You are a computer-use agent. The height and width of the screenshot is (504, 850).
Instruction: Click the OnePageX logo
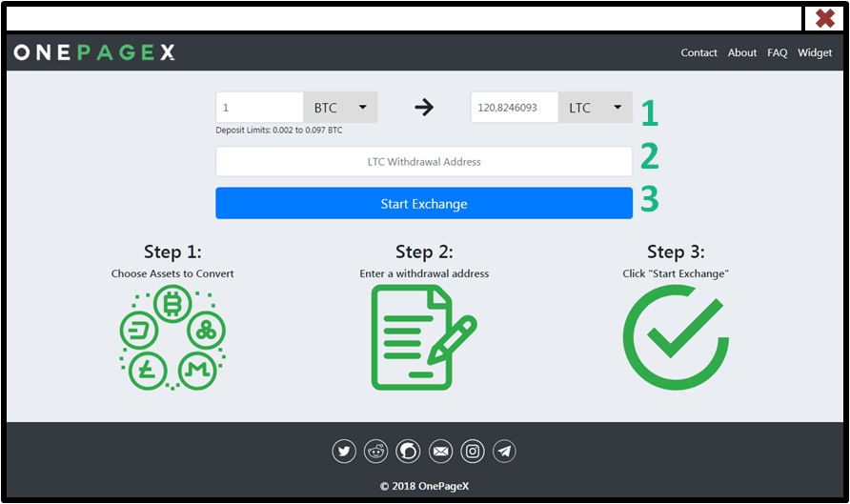pos(94,52)
